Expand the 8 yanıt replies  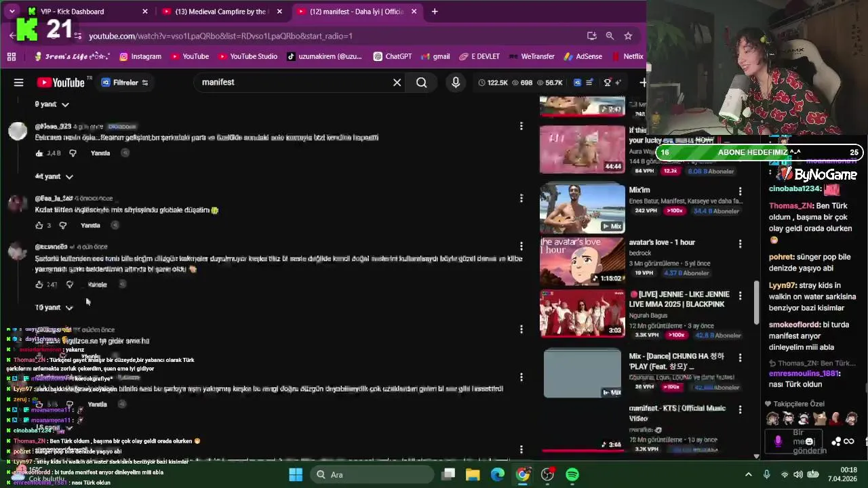[52, 104]
